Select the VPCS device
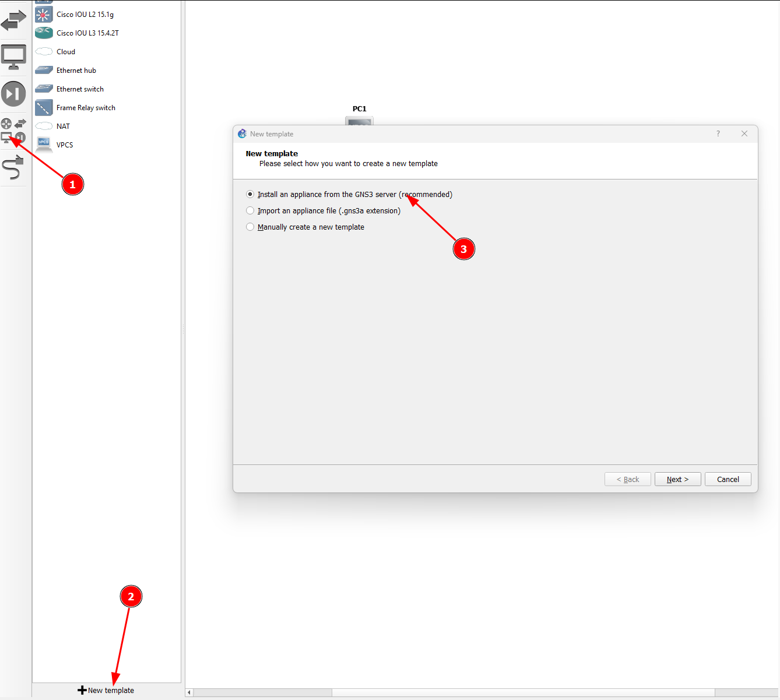Screen dimensions: 780x700 64,145
